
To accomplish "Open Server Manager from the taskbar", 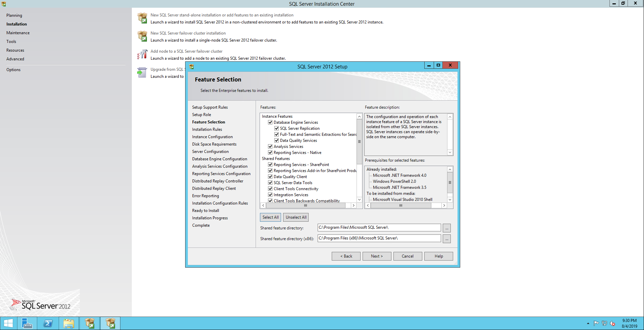I will [27, 323].
